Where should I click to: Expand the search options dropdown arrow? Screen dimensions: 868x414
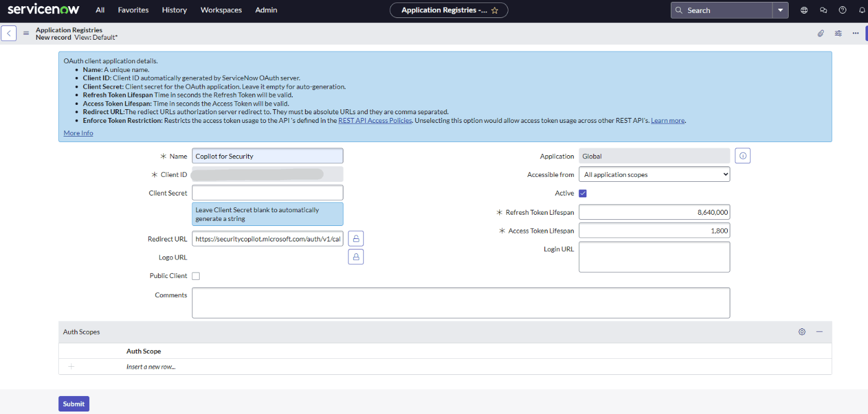point(780,11)
